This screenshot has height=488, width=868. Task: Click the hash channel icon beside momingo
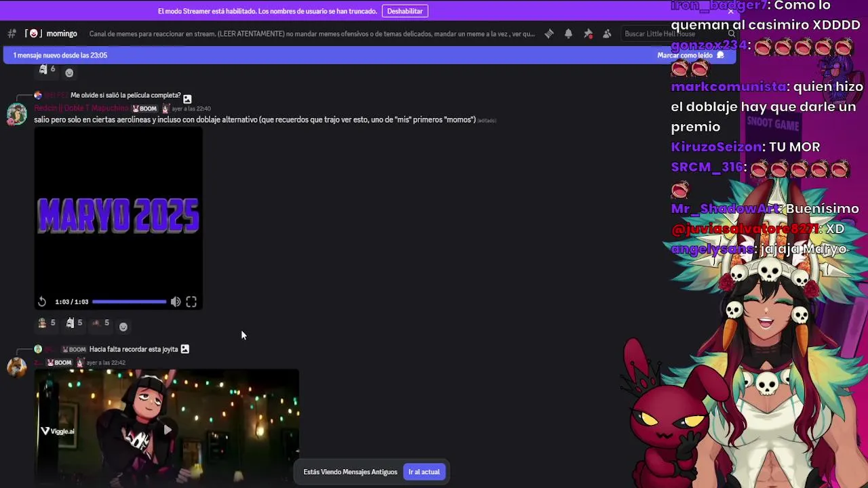click(x=12, y=34)
